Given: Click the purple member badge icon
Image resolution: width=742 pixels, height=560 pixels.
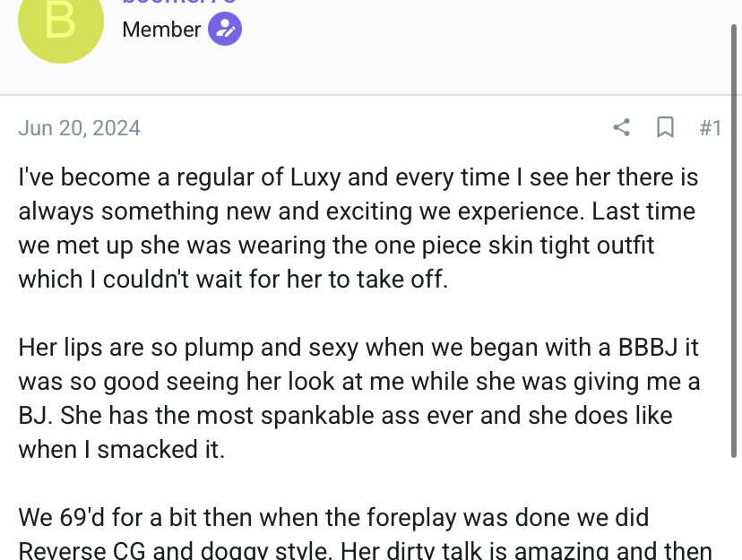Looking at the screenshot, I should (x=225, y=29).
